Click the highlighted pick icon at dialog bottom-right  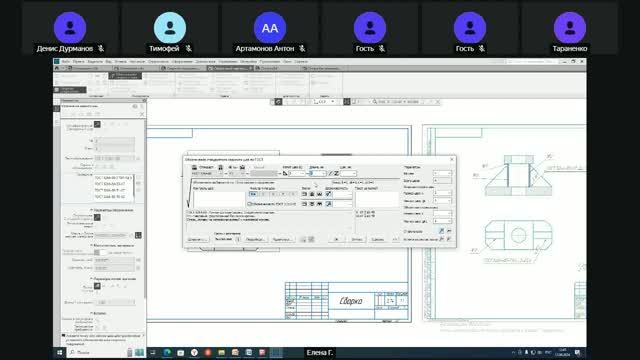coord(441,231)
